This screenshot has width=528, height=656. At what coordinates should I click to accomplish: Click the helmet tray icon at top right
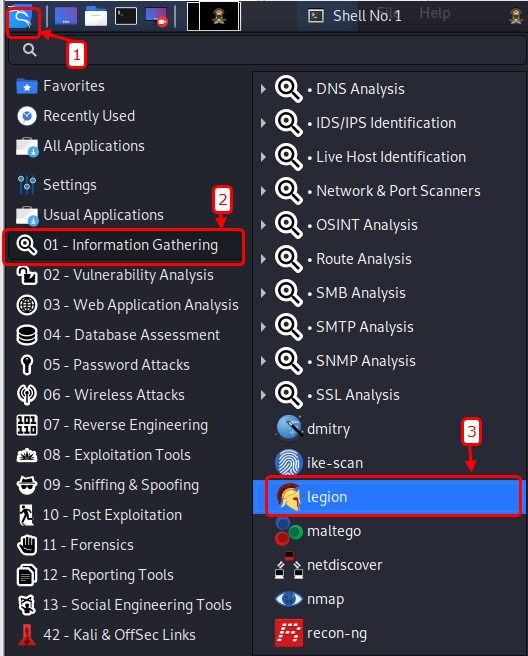point(516,16)
